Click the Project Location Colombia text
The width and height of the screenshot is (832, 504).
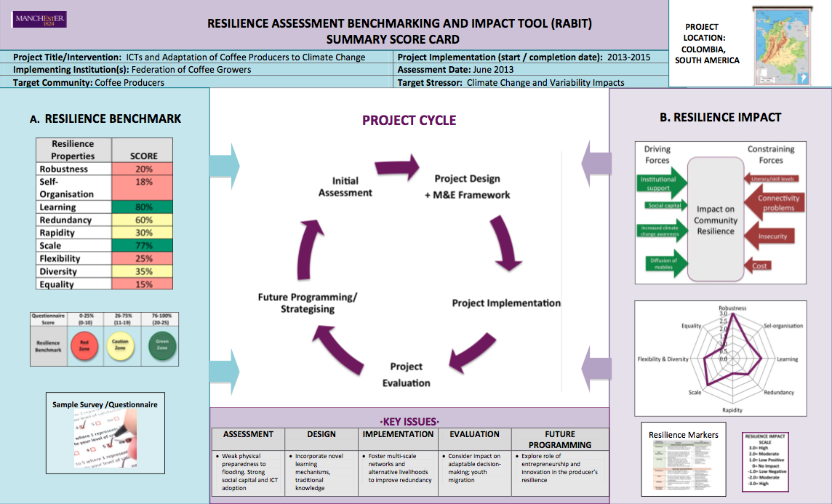coord(708,44)
